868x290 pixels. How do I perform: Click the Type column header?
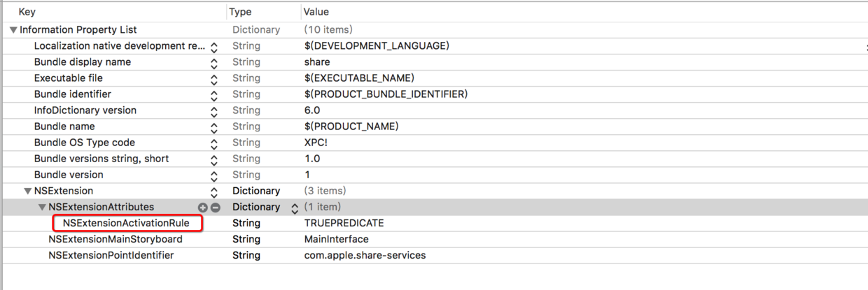[240, 12]
